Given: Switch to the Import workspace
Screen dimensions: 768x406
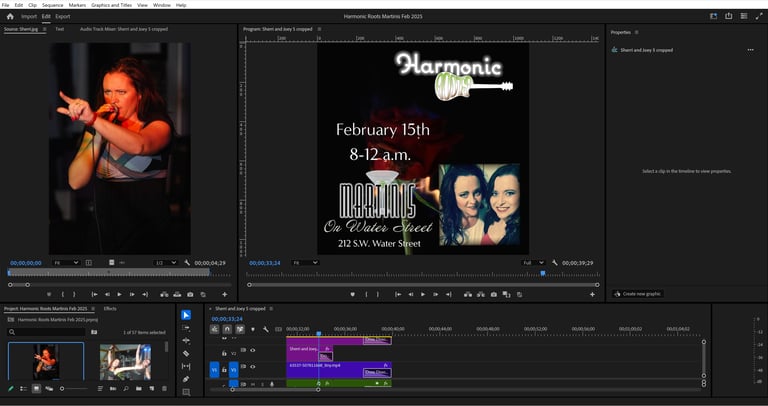Looking at the screenshot, I should tap(29, 16).
